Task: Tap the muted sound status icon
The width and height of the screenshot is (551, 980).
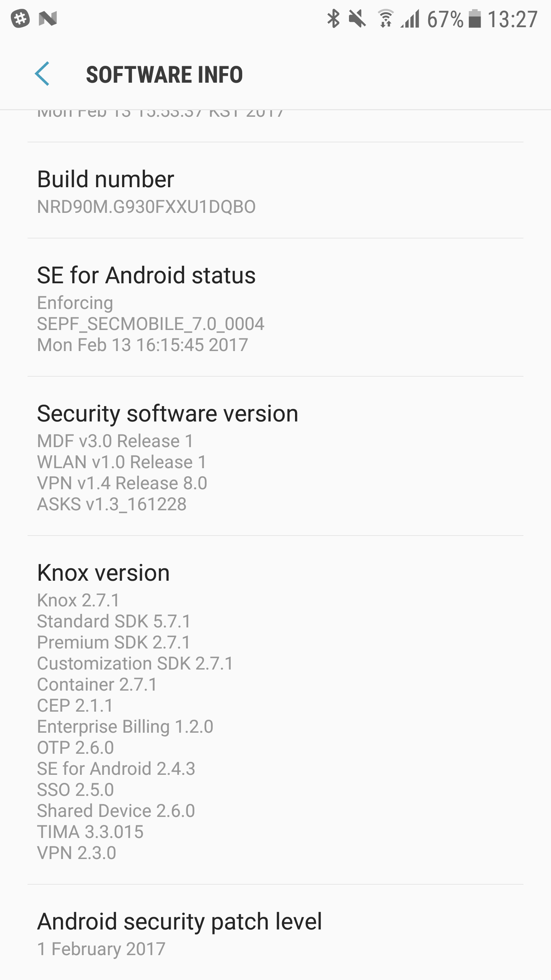Action: (x=357, y=18)
